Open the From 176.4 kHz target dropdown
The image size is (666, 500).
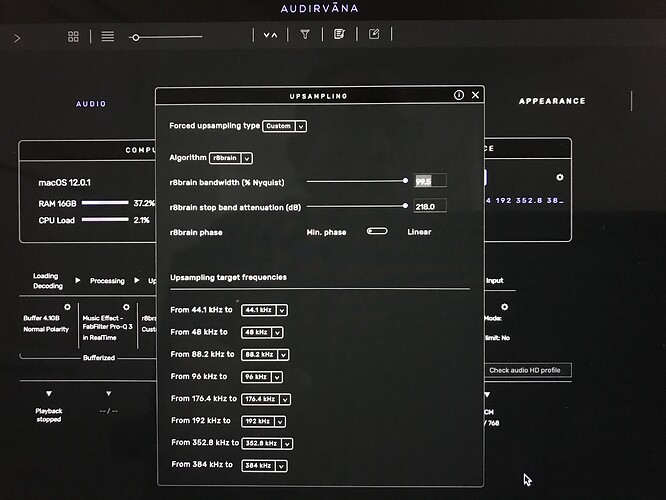pyautogui.click(x=266, y=399)
